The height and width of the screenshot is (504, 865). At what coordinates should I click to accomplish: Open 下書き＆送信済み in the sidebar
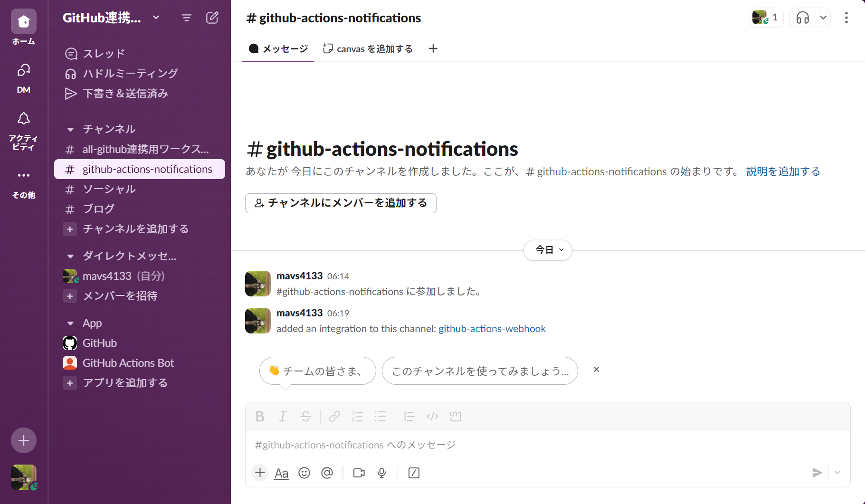click(x=139, y=94)
